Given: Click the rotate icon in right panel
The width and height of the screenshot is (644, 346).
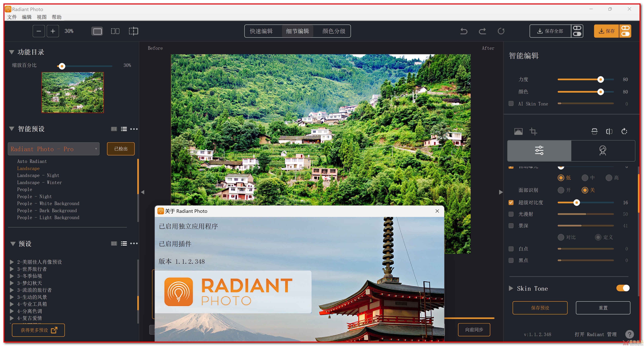Looking at the screenshot, I should [x=624, y=131].
